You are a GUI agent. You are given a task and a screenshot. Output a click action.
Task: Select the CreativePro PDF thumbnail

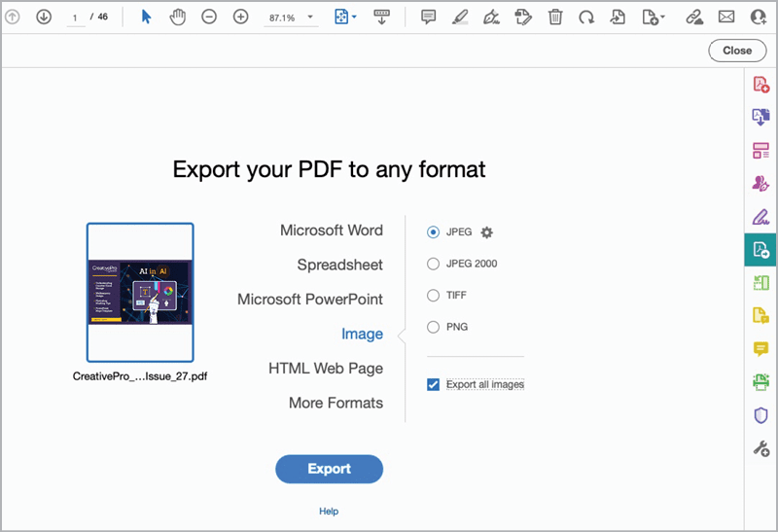tap(140, 293)
